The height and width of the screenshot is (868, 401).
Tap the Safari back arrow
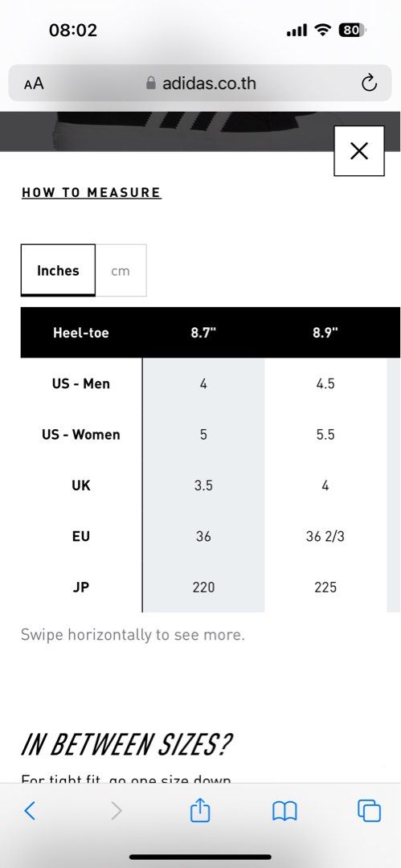pyautogui.click(x=30, y=811)
